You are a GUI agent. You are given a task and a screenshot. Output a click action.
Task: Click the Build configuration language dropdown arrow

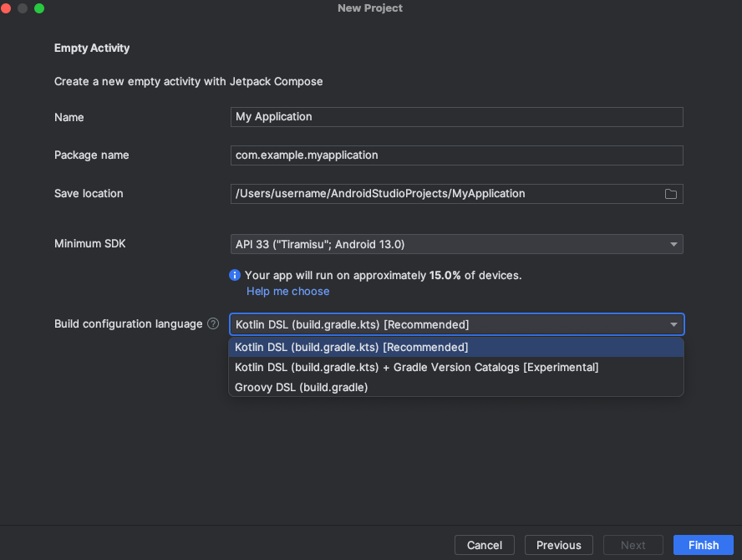coord(673,324)
